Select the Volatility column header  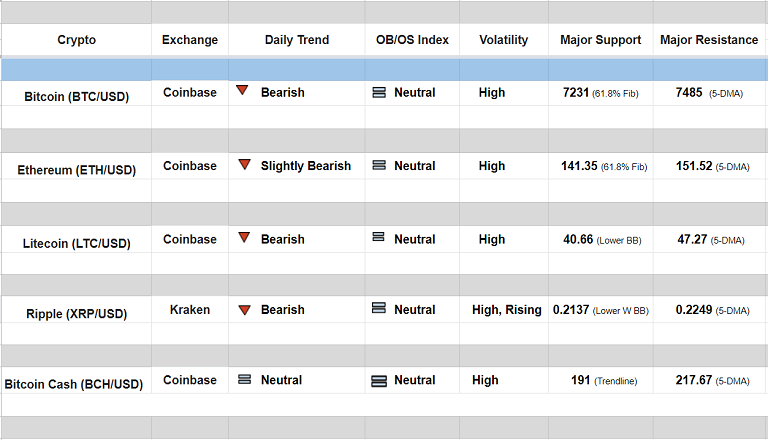click(x=504, y=41)
